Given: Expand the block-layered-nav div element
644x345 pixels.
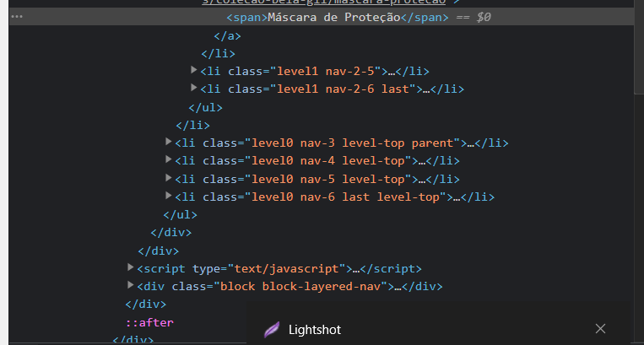Looking at the screenshot, I should click(x=131, y=285).
